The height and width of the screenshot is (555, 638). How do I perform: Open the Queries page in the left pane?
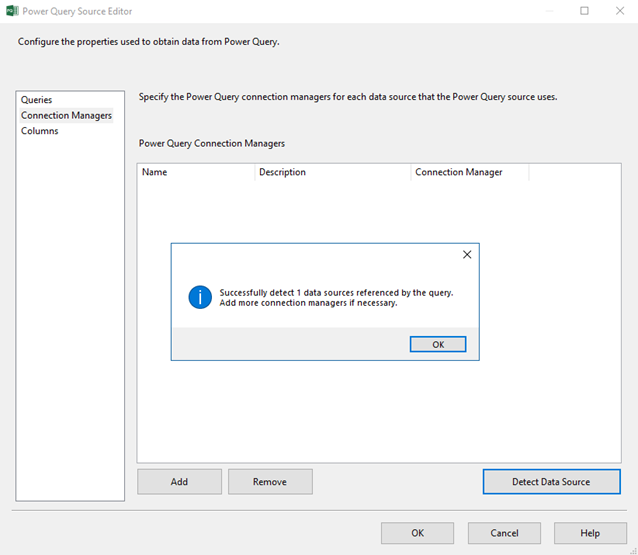(37, 100)
